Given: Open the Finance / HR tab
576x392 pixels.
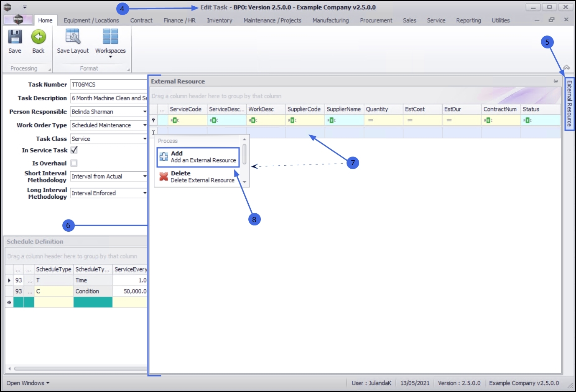Looking at the screenshot, I should [180, 20].
